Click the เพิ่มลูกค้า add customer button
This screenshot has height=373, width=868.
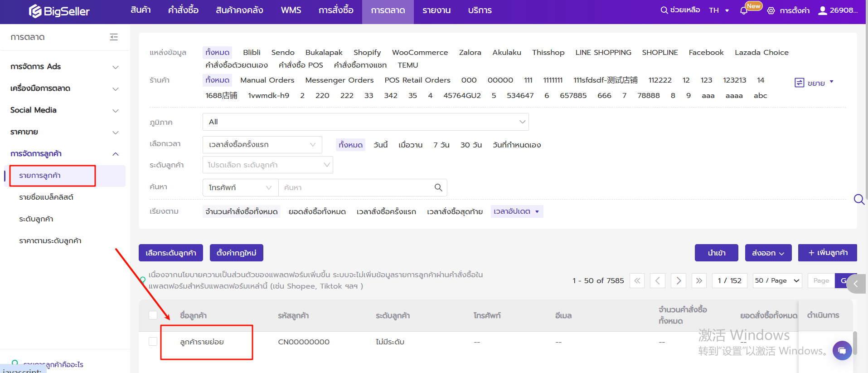[827, 253]
